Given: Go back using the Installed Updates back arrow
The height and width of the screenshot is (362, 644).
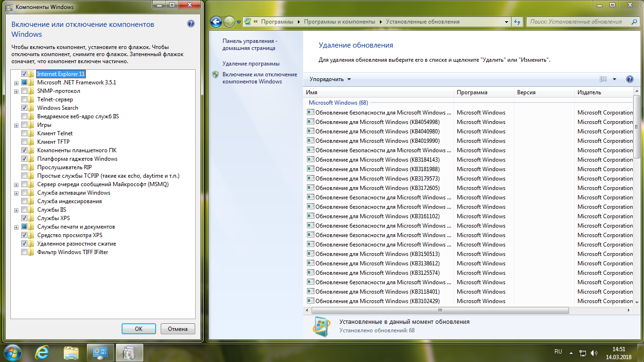Looking at the screenshot, I should (x=216, y=22).
